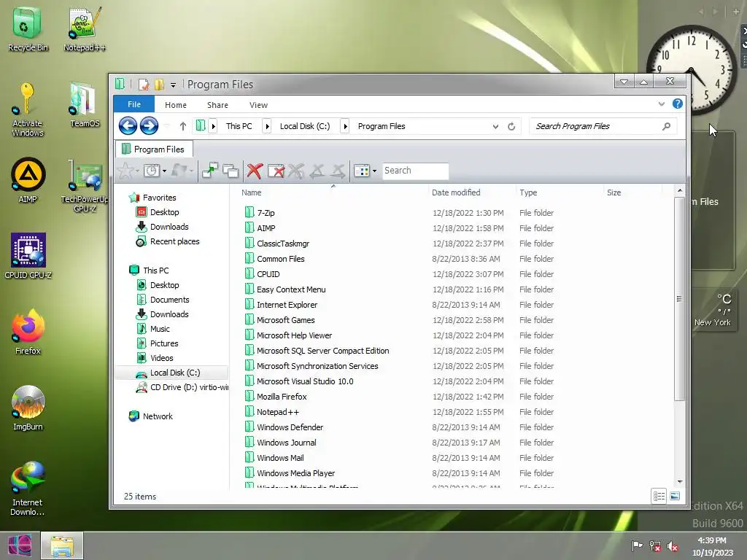Open the Share ribbon tab
Viewport: 747px width, 560px height.
217,105
